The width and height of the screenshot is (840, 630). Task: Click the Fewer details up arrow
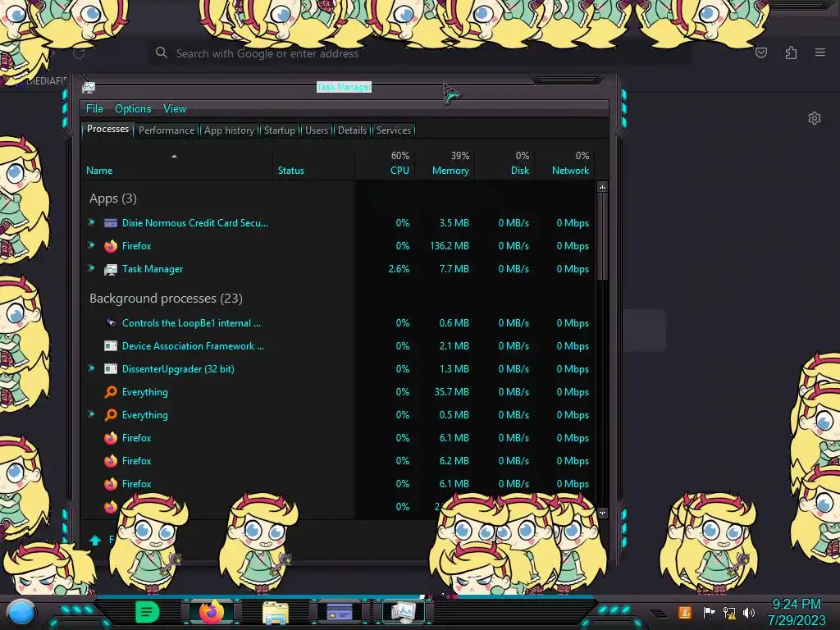[x=95, y=540]
